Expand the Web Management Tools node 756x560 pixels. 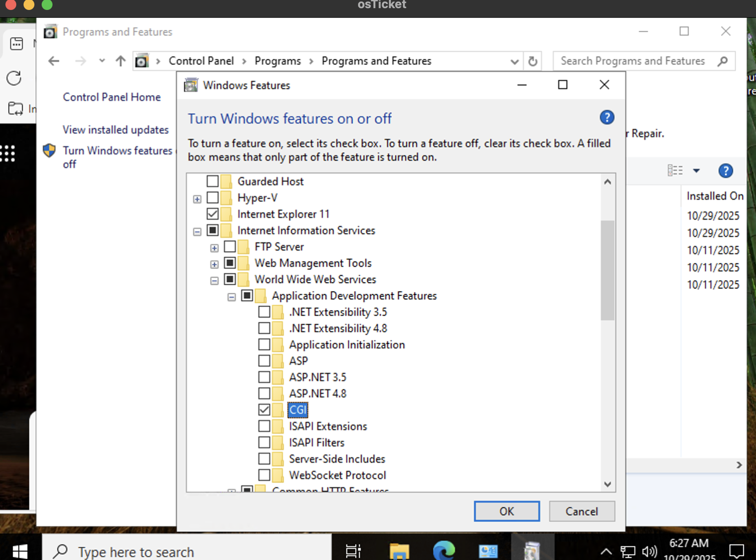pyautogui.click(x=214, y=264)
